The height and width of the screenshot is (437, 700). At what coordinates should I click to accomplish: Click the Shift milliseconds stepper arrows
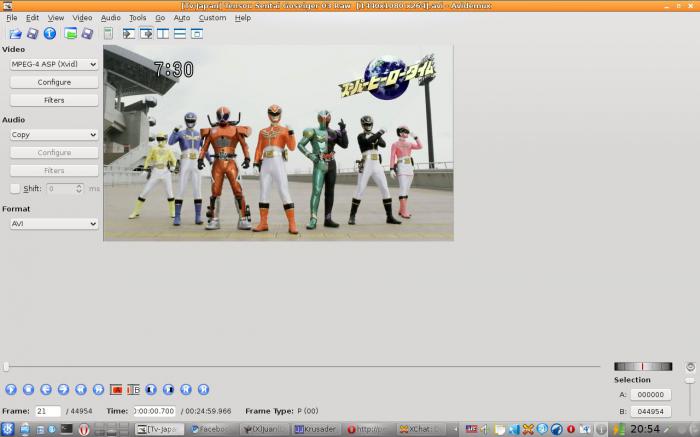(x=79, y=189)
